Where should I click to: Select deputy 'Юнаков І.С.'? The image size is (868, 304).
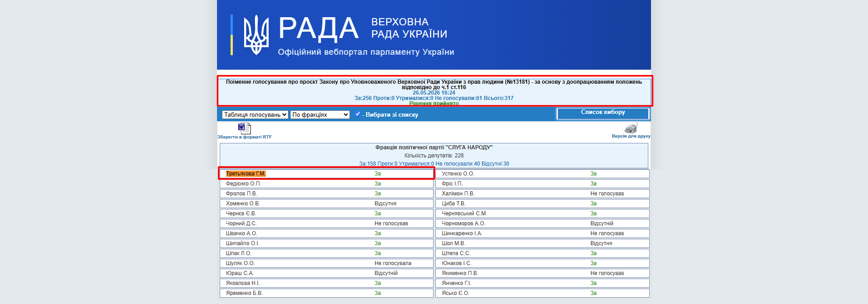click(457, 263)
